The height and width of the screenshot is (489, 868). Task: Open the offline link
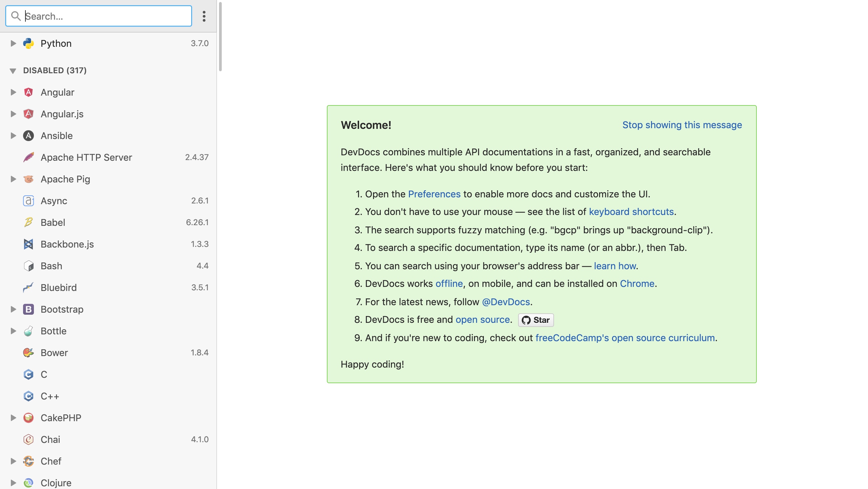449,283
